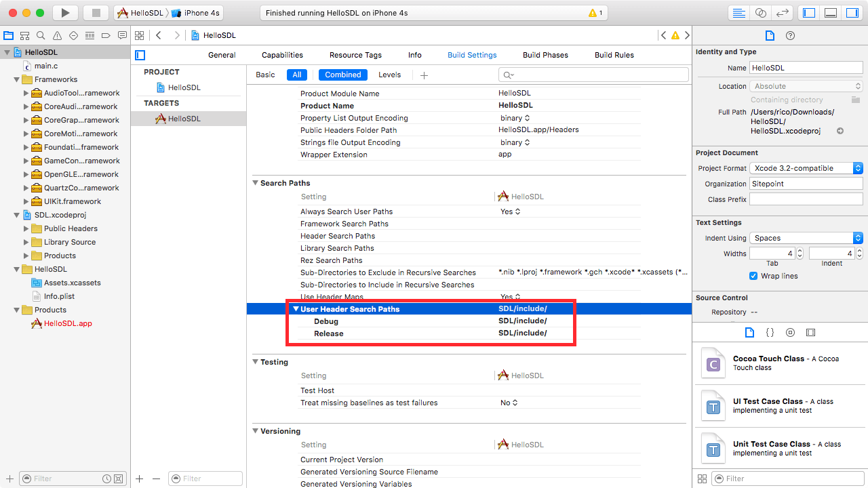Viewport: 868px width, 488px height.
Task: Collapse the SDL.xcodeproj node
Action: 17,215
